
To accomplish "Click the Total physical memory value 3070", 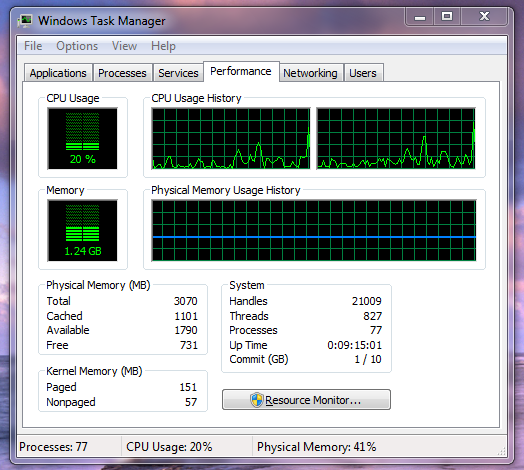I will [x=185, y=301].
